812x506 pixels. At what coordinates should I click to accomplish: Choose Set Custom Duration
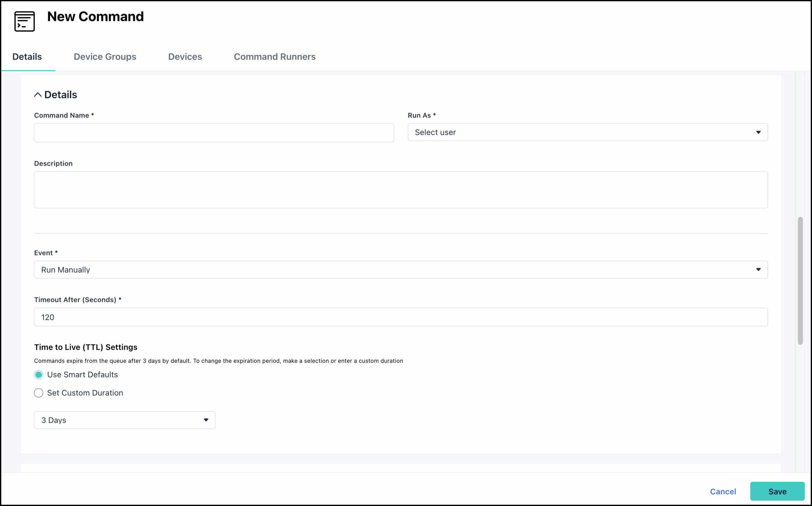tap(38, 393)
